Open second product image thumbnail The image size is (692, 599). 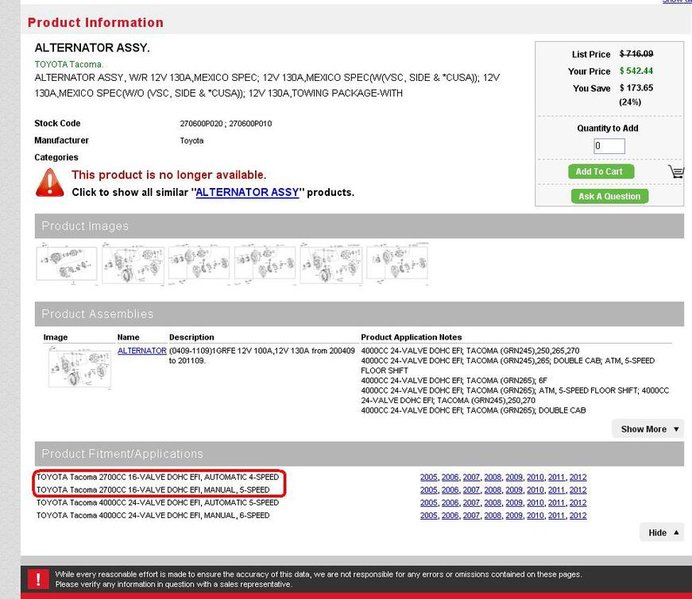click(133, 264)
